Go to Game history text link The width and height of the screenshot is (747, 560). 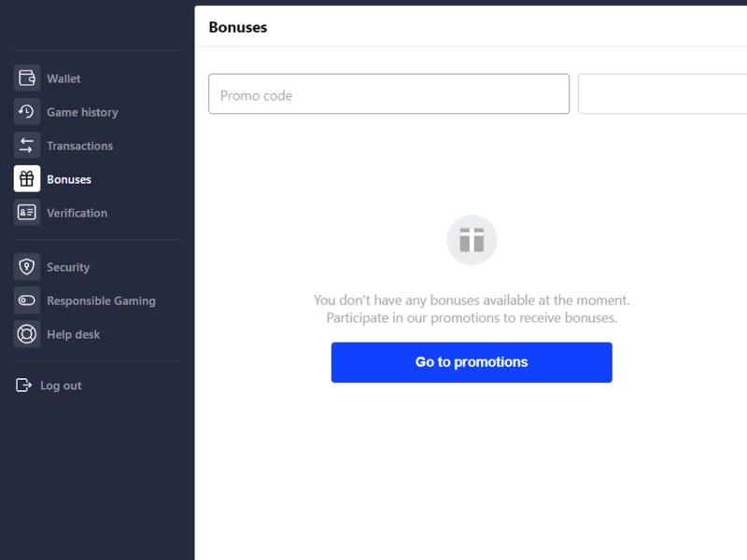(x=82, y=113)
